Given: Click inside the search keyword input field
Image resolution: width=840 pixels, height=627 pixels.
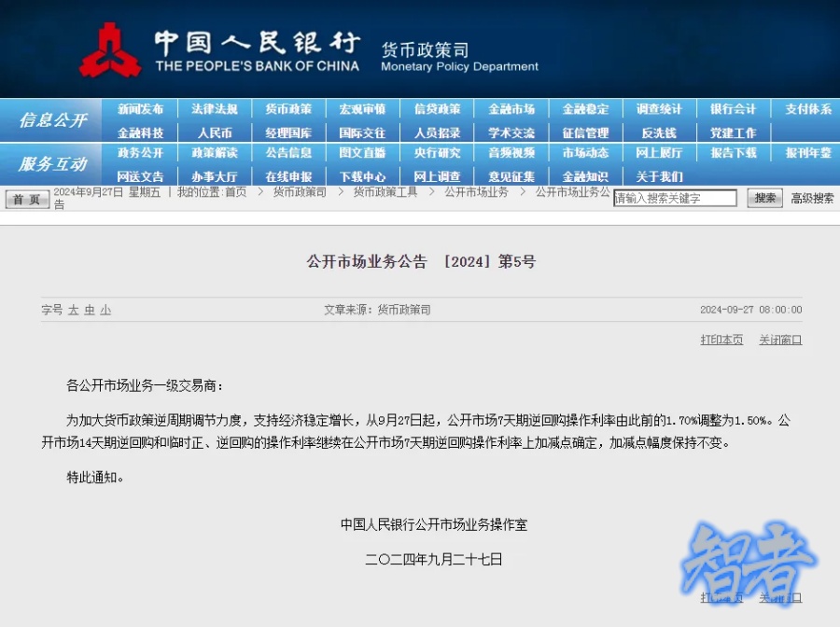Looking at the screenshot, I should (674, 198).
